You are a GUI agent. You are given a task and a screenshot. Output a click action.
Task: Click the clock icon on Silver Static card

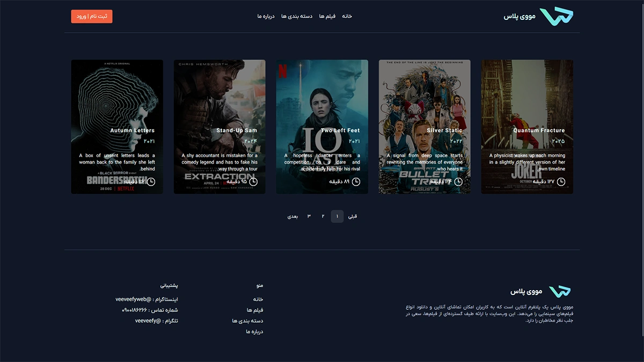458,182
